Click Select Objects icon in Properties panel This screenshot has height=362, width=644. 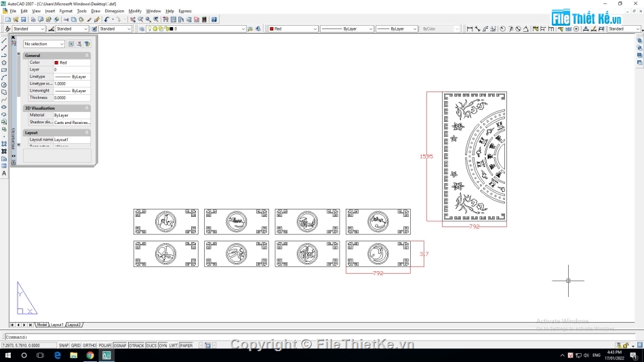tap(79, 43)
